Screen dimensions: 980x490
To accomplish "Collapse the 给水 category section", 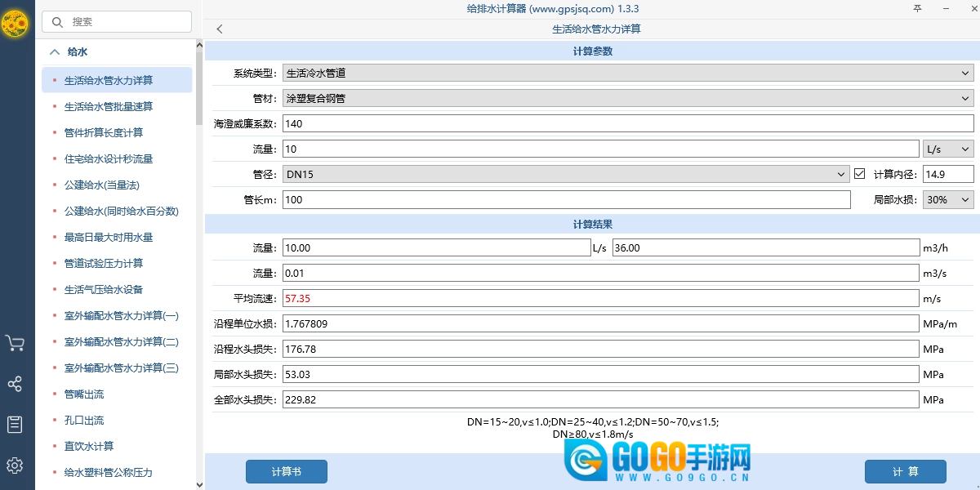I will click(x=55, y=51).
